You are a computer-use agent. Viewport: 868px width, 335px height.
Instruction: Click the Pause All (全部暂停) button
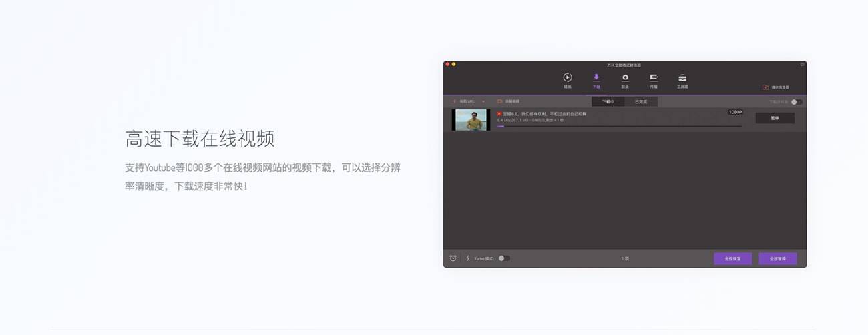777,258
